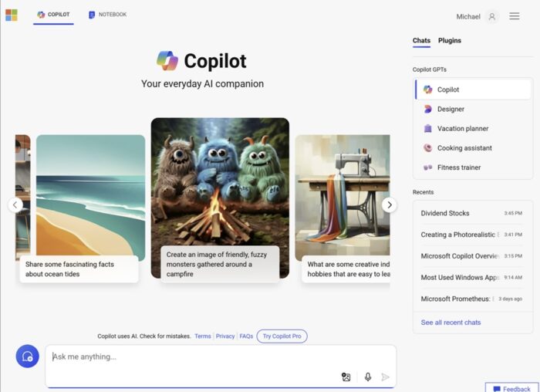Viewport: 540px width, 392px height.
Task: Click the large Copilot logo in heading
Action: tap(167, 61)
